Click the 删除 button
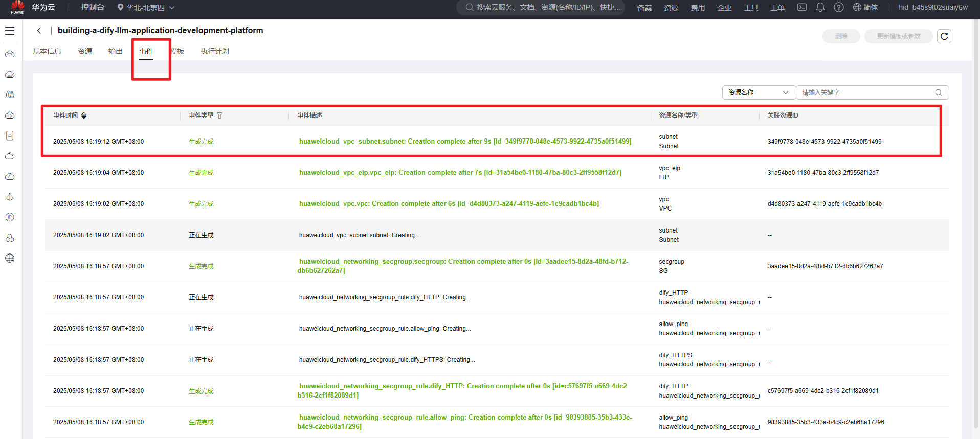 coord(841,36)
